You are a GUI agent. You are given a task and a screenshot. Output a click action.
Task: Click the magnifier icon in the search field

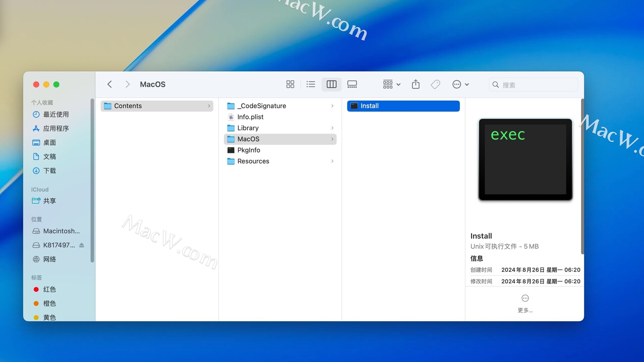496,84
